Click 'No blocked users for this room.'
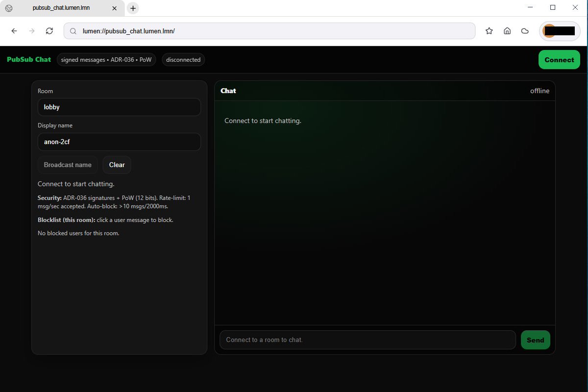Screen dimensions: 588x392 78,233
